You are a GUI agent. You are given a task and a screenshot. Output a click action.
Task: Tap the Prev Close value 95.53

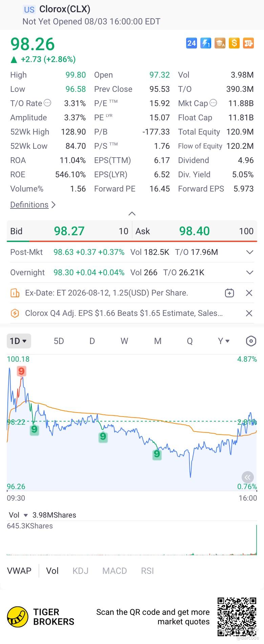(160, 89)
